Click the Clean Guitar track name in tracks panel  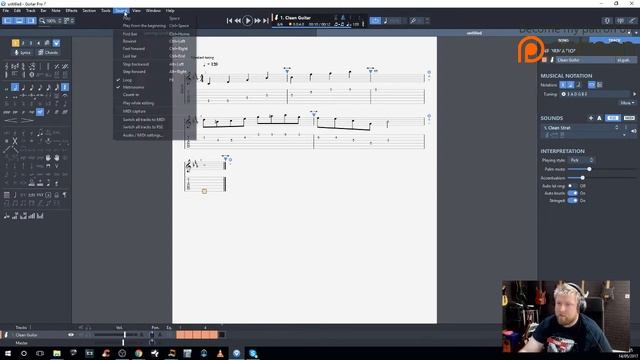(27, 335)
